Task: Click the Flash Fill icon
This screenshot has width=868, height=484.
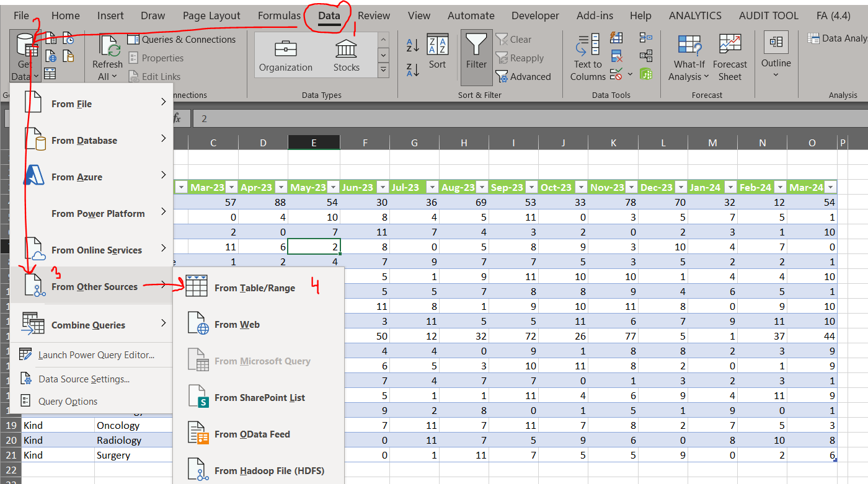Action: [616, 38]
